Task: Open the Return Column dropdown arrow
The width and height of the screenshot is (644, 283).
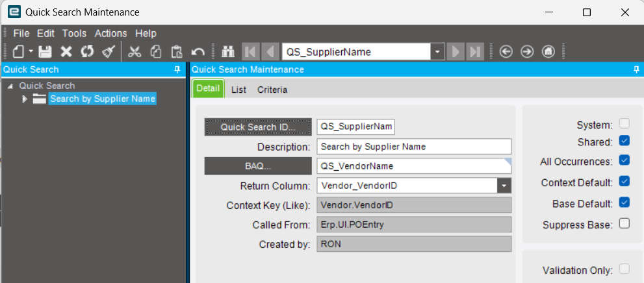Action: [504, 186]
